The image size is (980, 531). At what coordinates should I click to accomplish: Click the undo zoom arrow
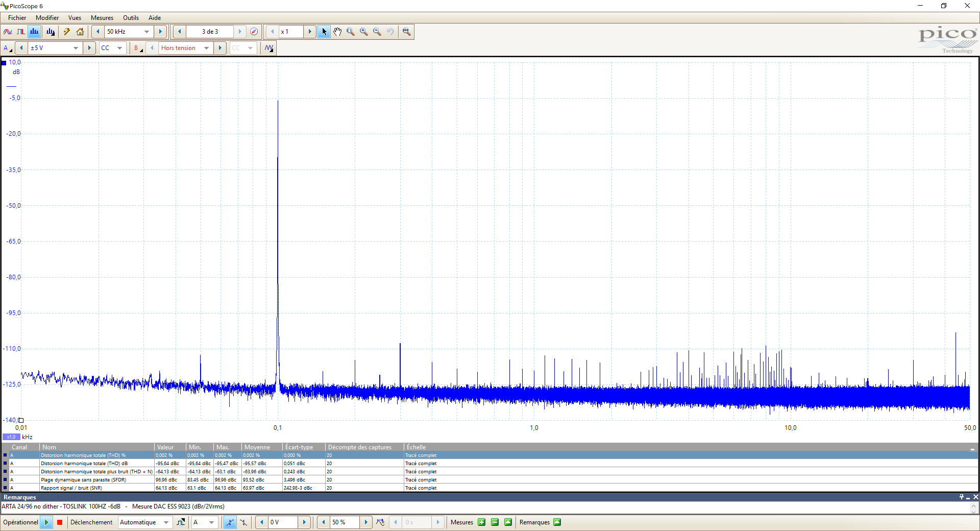pyautogui.click(x=390, y=32)
